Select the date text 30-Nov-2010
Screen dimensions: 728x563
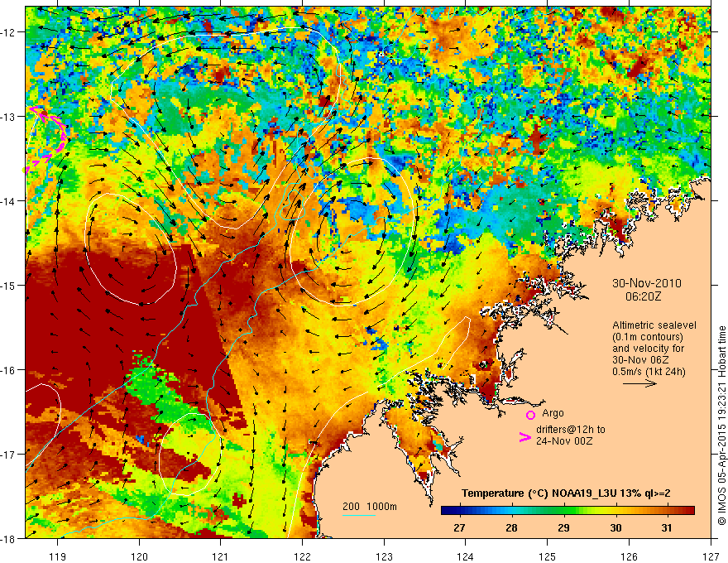647,283
